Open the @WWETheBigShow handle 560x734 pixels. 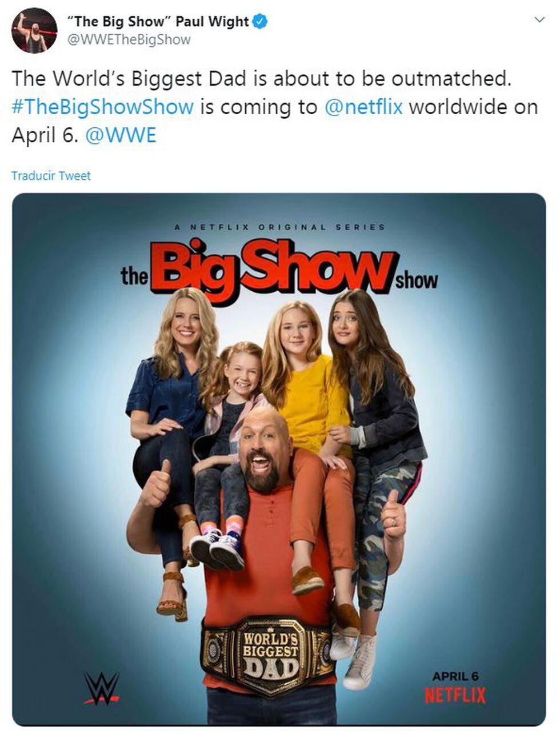click(x=129, y=39)
